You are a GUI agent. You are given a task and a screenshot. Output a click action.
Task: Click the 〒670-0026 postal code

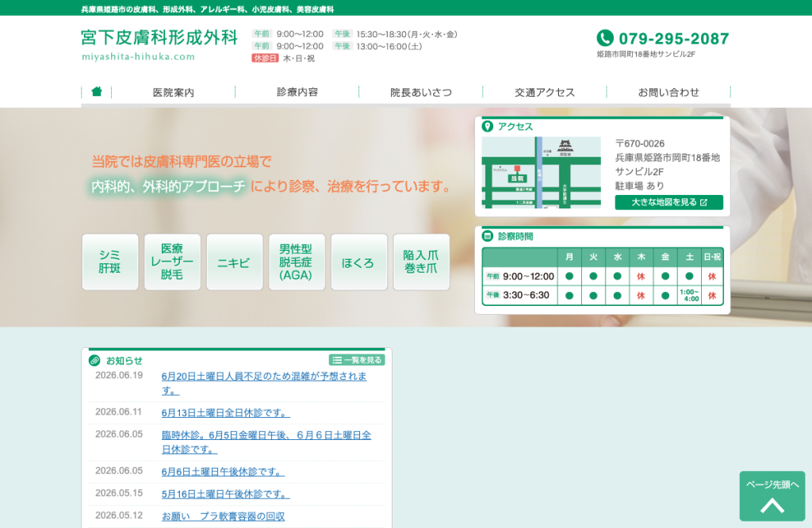640,143
